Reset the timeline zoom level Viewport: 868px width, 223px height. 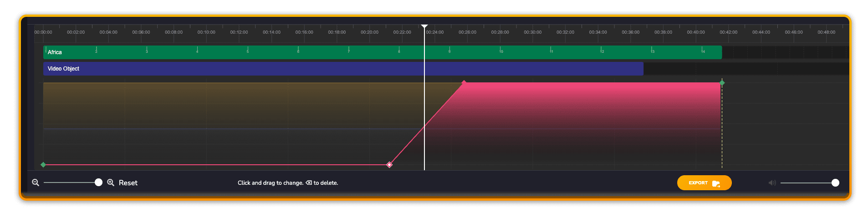coord(128,183)
